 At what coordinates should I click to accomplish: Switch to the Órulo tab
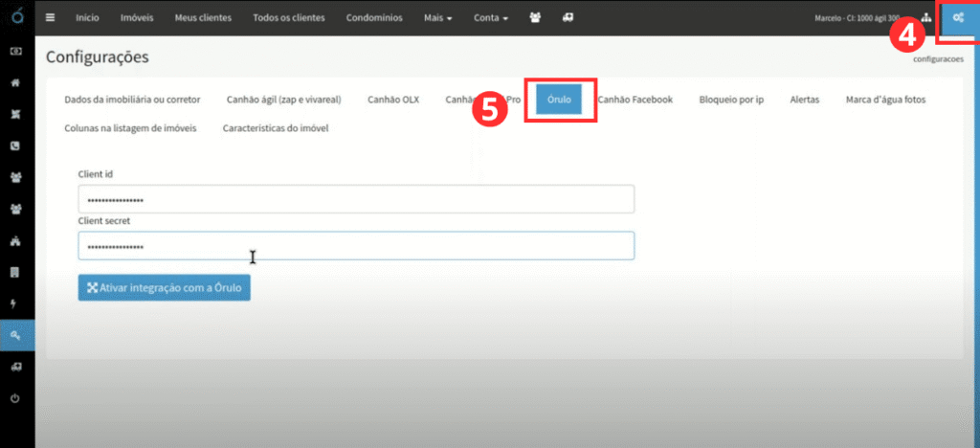tap(559, 100)
